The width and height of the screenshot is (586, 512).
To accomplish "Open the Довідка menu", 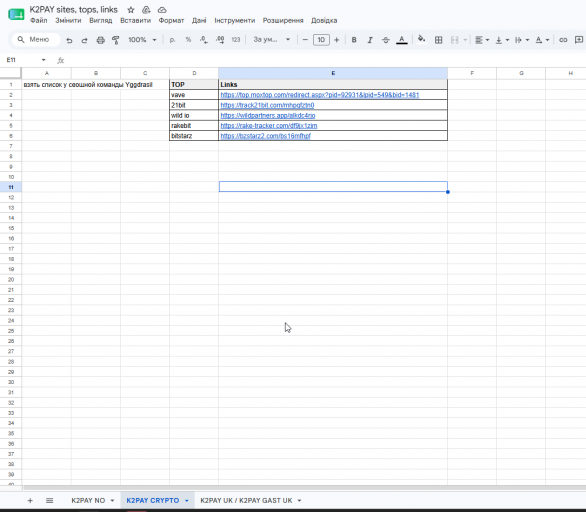I will click(x=324, y=21).
